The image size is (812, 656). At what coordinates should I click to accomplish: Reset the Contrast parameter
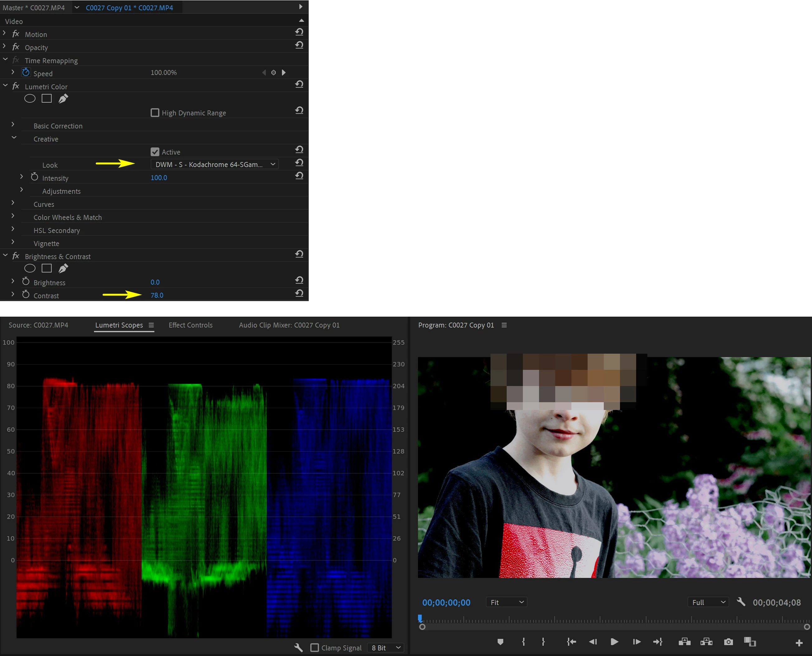point(299,293)
